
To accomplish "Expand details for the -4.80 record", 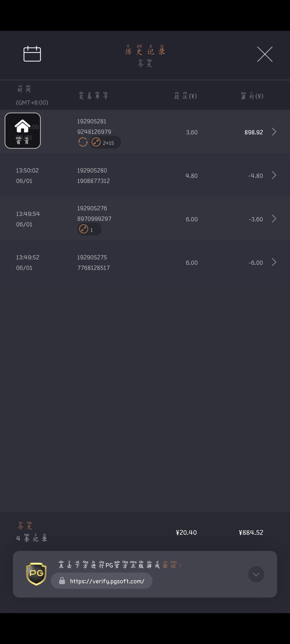I will click(x=274, y=175).
